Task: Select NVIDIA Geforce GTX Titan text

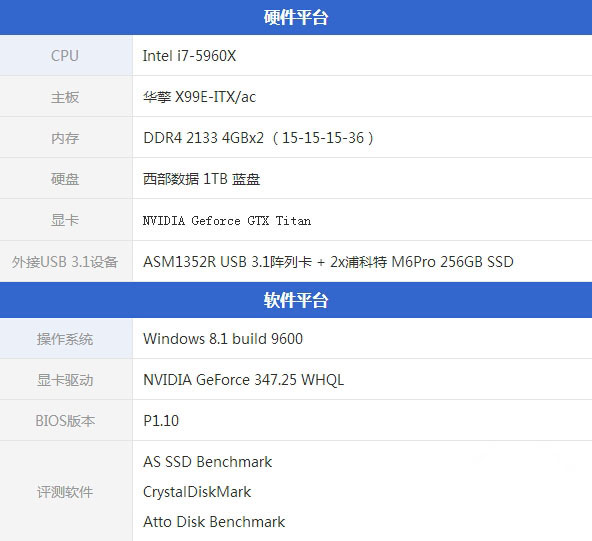Action: tap(227, 220)
